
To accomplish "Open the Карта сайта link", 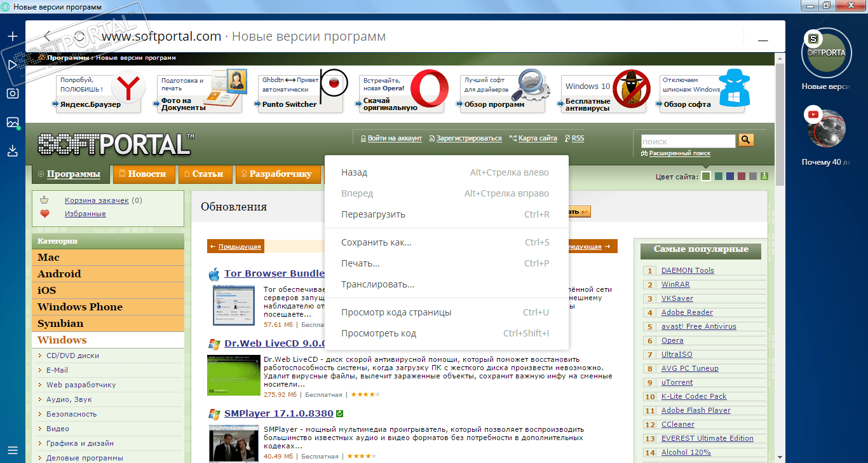I will point(538,138).
